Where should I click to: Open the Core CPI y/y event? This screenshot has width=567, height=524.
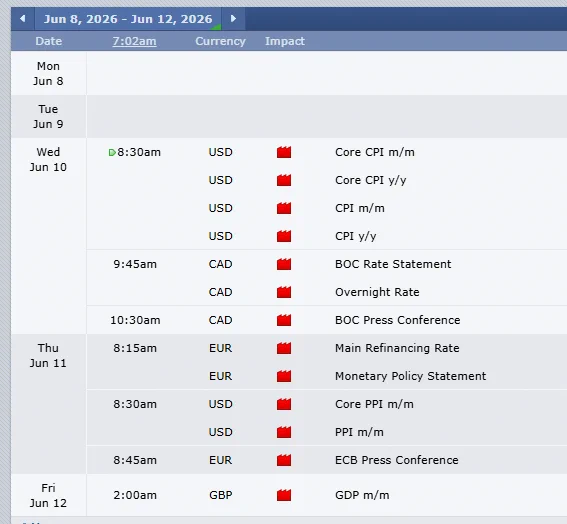point(371,180)
